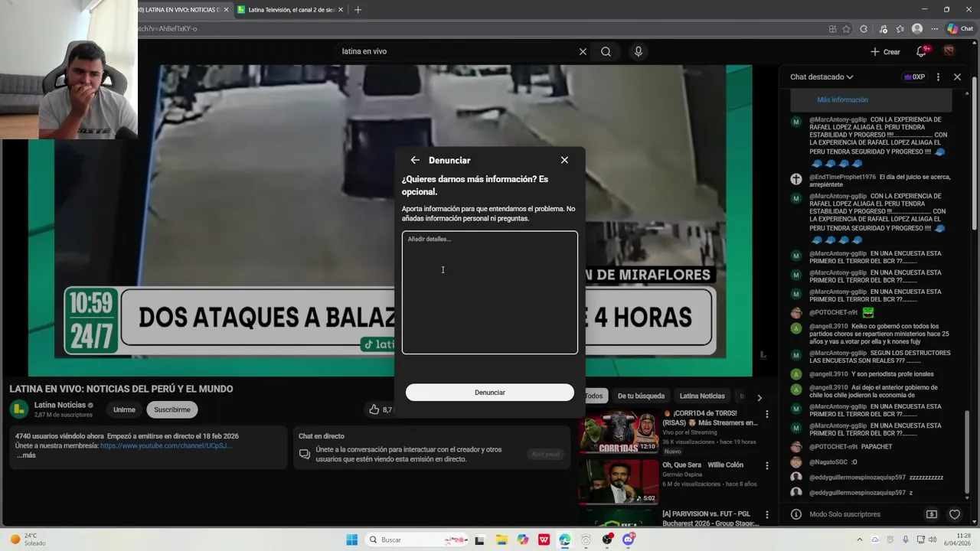Viewport: 980px width, 551px height.
Task: Select the De tu búsqueda chip
Action: coord(641,396)
